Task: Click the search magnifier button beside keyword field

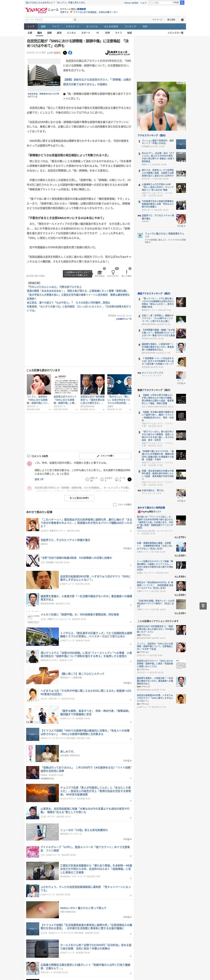Action: pos(75,19)
